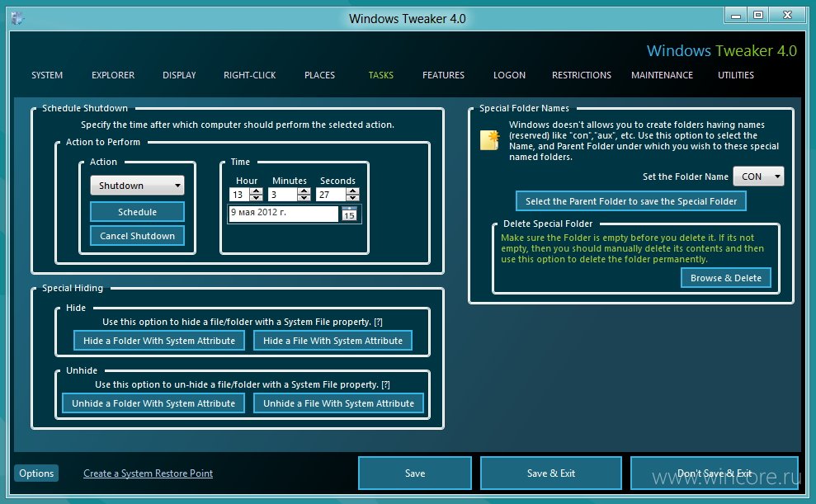The width and height of the screenshot is (816, 504).
Task: Click Don't Save & Exit button
Action: pyautogui.click(x=715, y=473)
